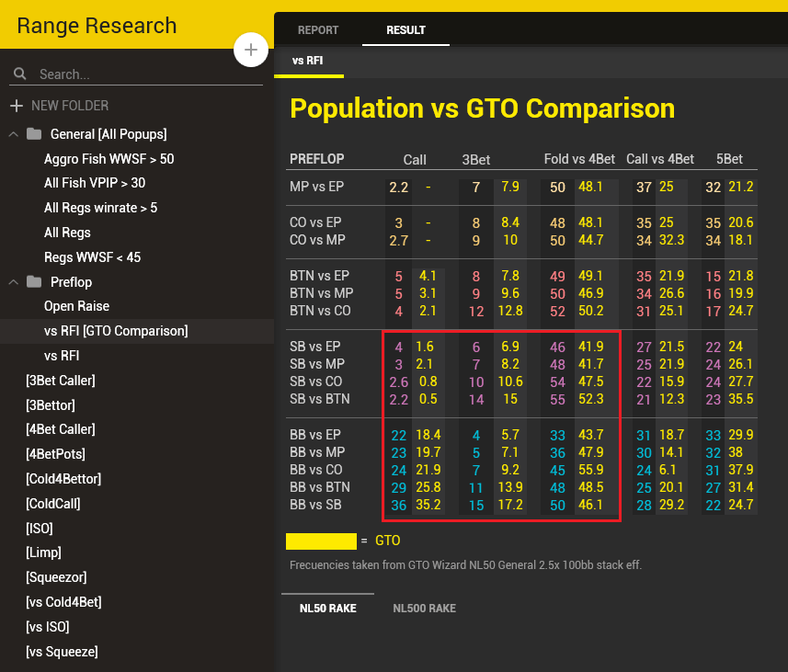Open All Regs winrate > 5 report

click(x=100, y=208)
